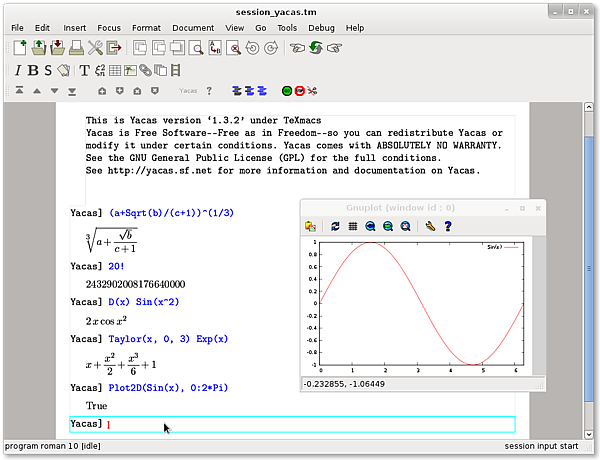Copy the Gnuplot graph to the clipboard
This screenshot has width=600, height=460.
(x=311, y=227)
